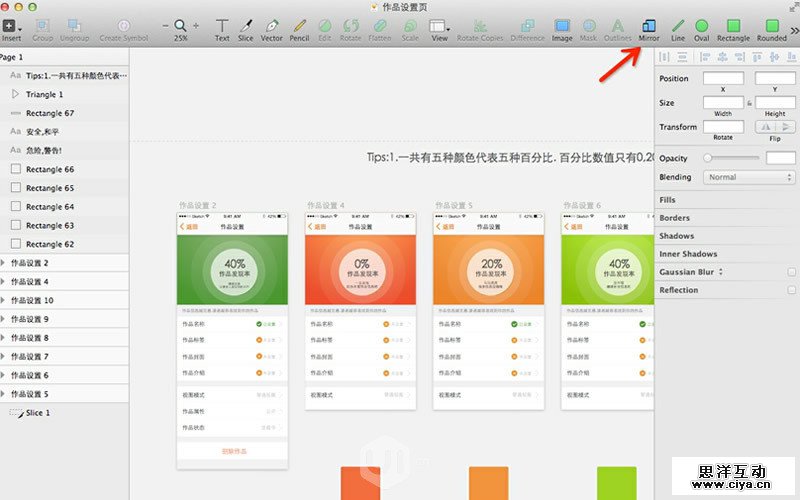The height and width of the screenshot is (500, 800).
Task: Adjust the Opacity slider
Action: (731, 158)
